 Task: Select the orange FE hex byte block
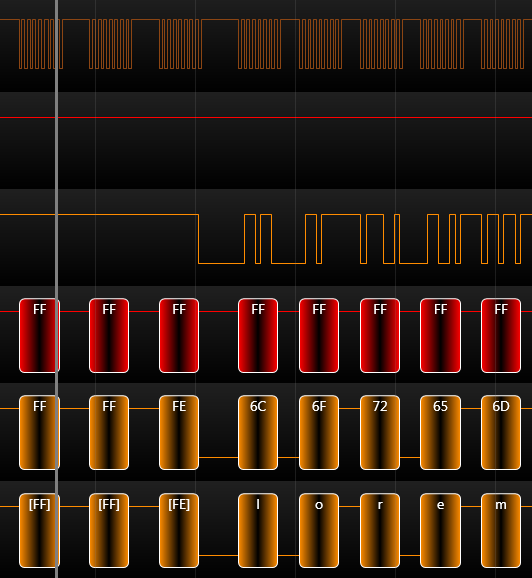[179, 432]
